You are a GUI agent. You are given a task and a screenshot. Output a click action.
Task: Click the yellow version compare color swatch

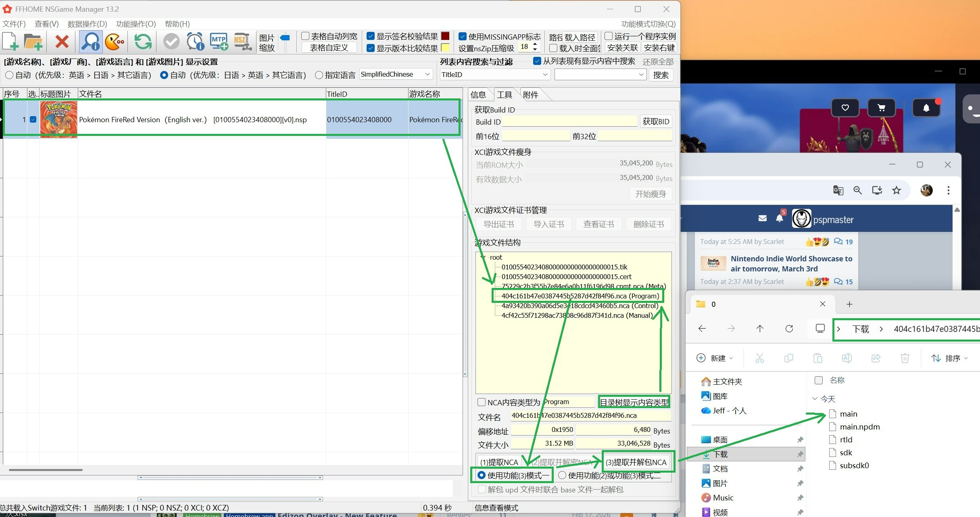coord(445,48)
